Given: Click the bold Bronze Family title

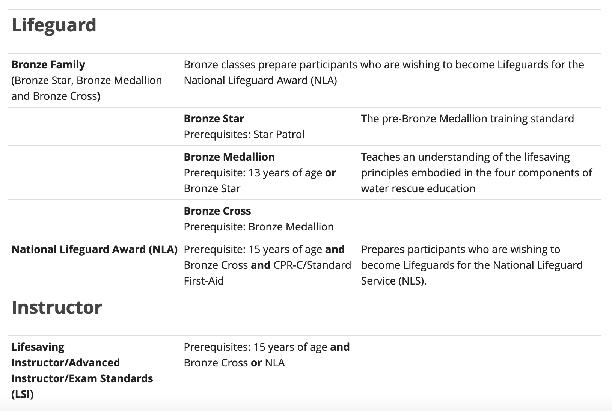Looking at the screenshot, I should (48, 65).
